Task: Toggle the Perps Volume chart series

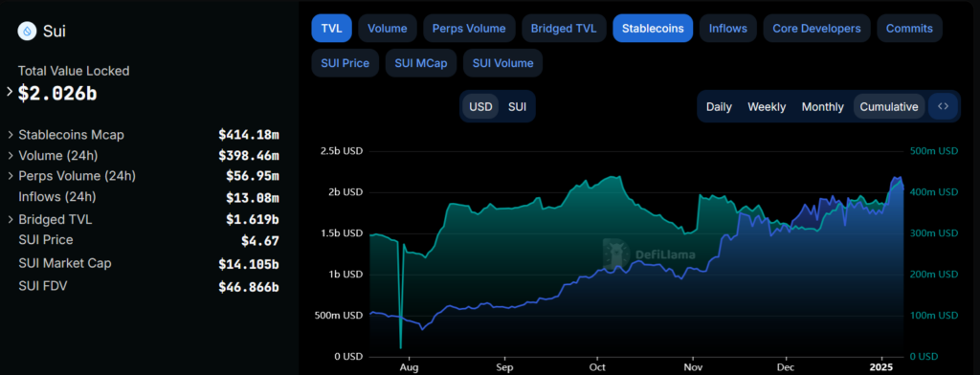Action: (469, 28)
